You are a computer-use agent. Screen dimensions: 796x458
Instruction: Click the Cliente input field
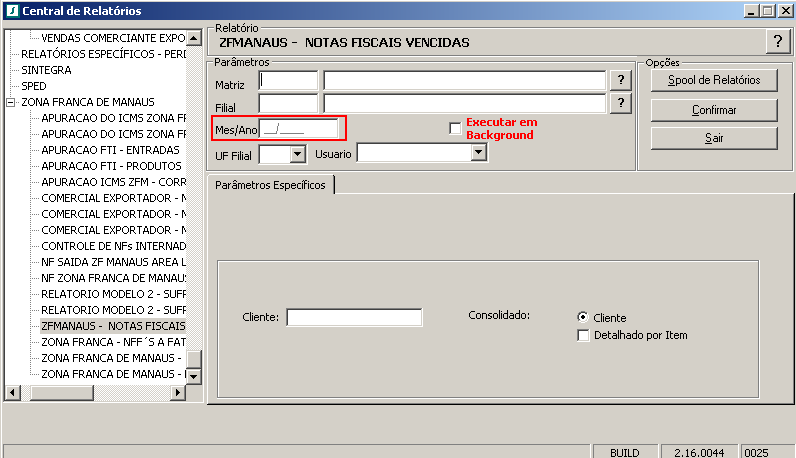click(354, 317)
